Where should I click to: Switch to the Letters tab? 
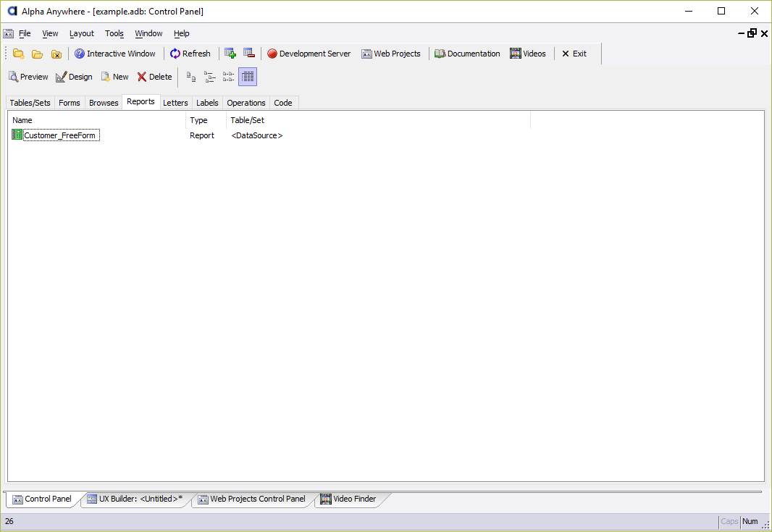176,102
